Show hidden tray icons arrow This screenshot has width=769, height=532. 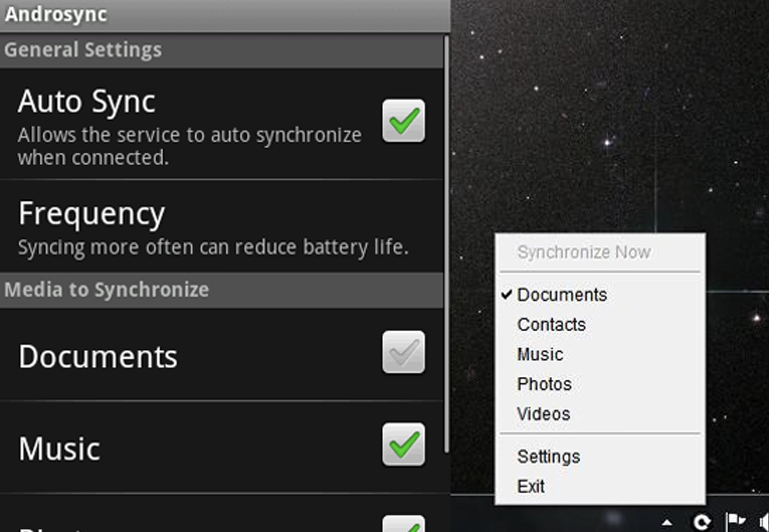point(667,522)
